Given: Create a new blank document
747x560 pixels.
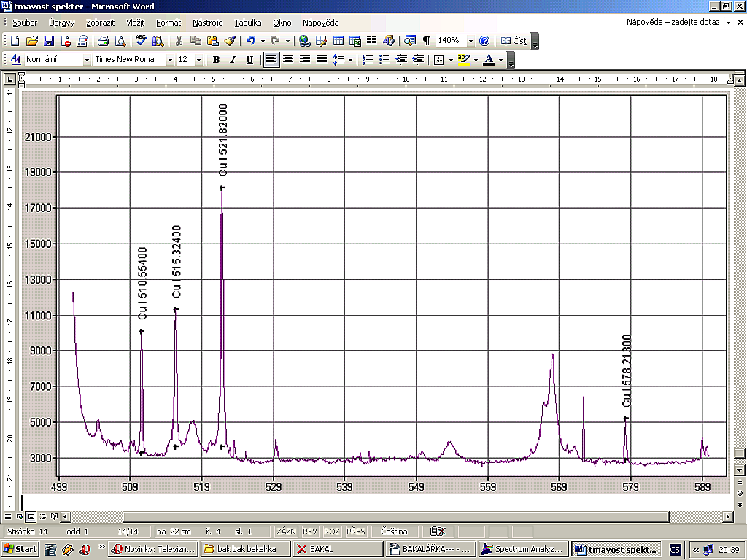Looking at the screenshot, I should point(15,41).
